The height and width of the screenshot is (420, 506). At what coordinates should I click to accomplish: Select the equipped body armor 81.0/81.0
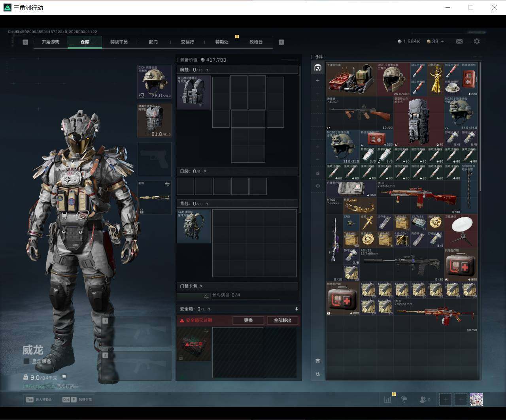pyautogui.click(x=154, y=121)
